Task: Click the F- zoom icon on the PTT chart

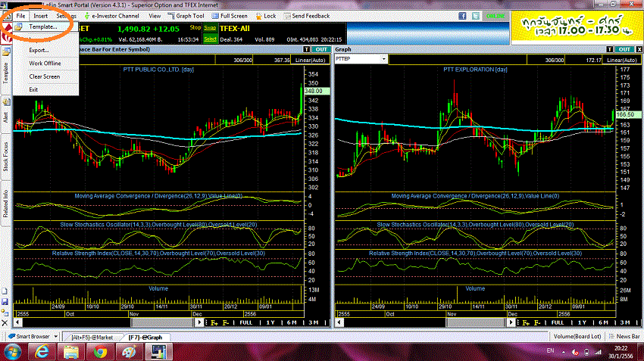Action: (x=226, y=323)
